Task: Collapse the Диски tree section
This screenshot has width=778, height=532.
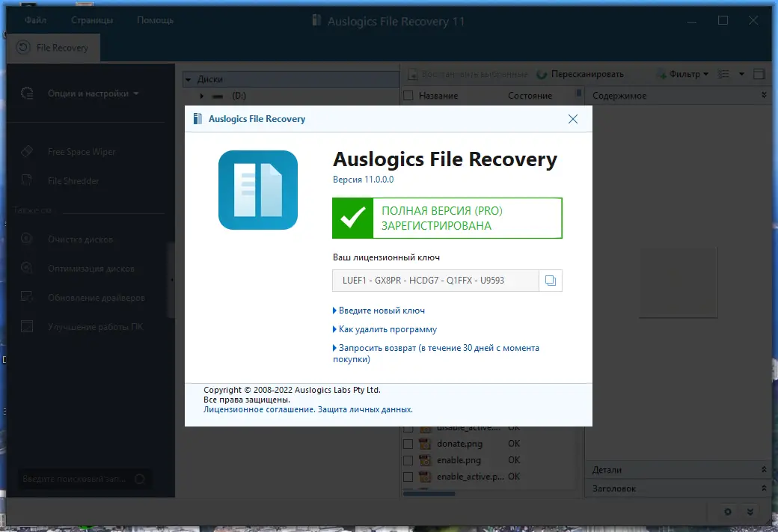Action: click(x=188, y=79)
